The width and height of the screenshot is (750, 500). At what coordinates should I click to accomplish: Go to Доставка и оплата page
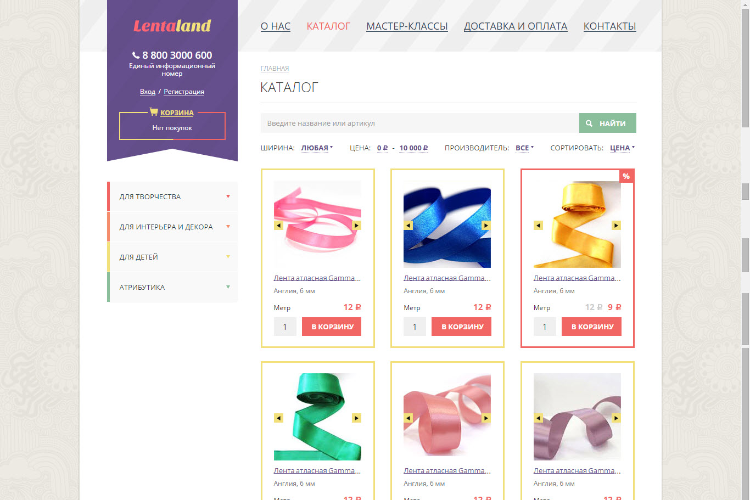coord(516,26)
